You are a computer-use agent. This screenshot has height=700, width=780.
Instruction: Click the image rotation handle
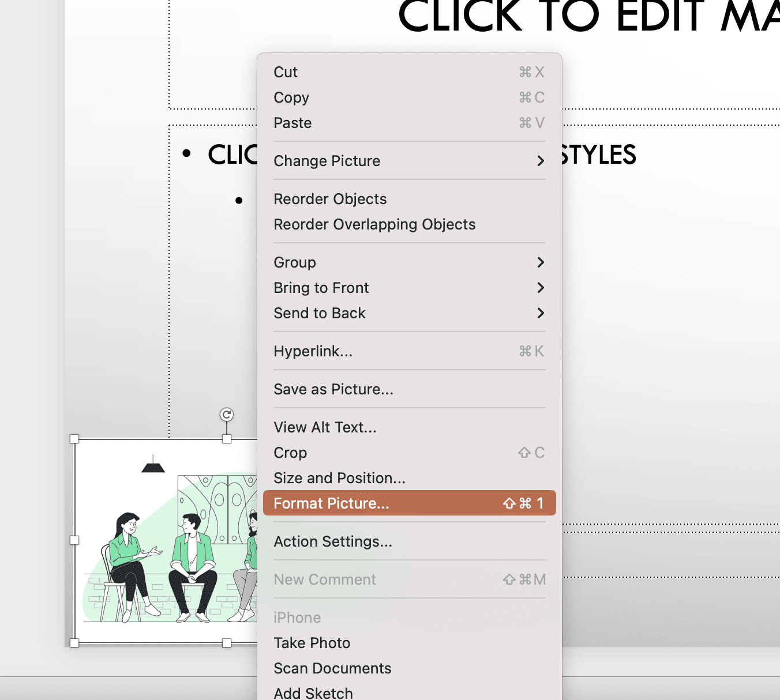click(226, 415)
